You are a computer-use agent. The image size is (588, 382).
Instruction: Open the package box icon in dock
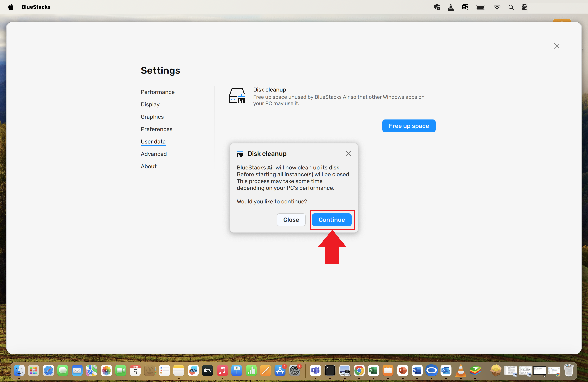click(496, 370)
